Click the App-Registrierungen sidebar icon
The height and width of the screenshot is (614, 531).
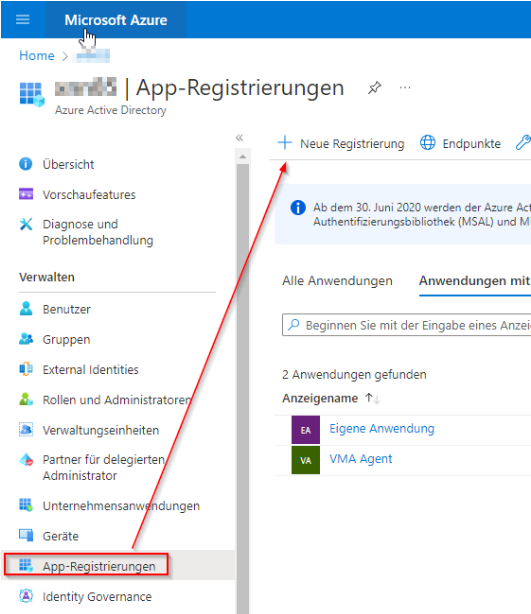point(26,565)
